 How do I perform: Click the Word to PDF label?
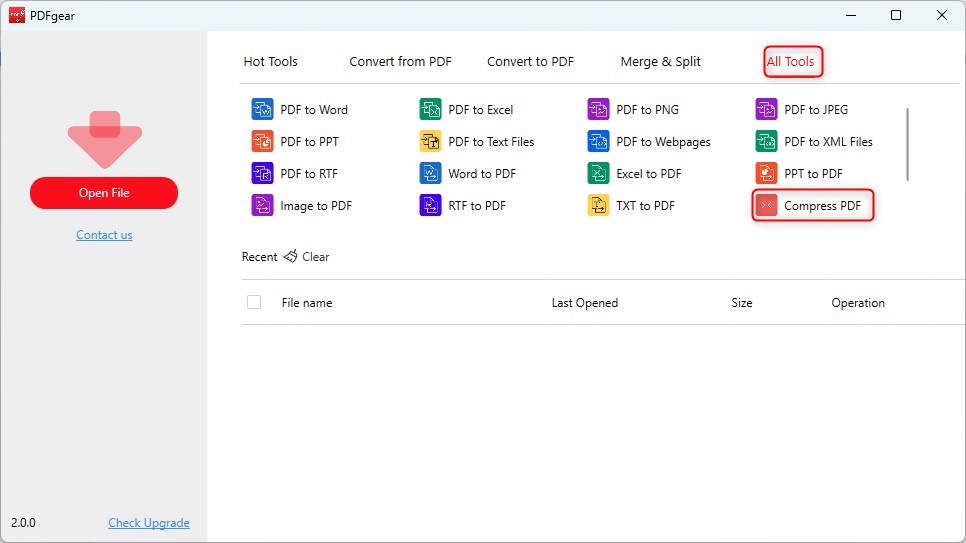(x=482, y=174)
